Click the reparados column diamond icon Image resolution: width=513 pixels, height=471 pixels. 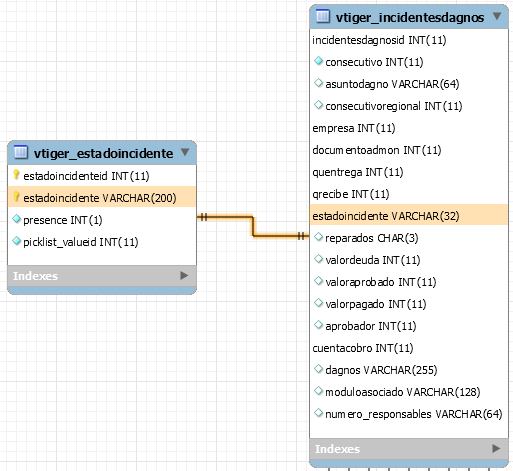pyautogui.click(x=318, y=237)
